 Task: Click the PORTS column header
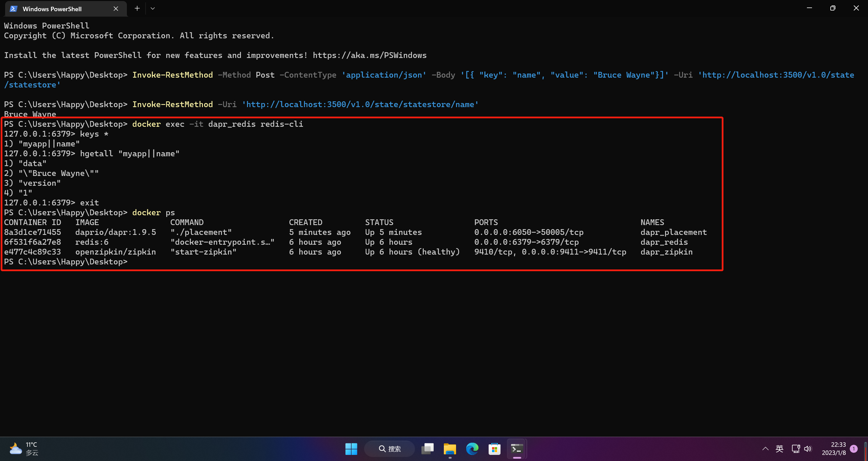(x=486, y=222)
